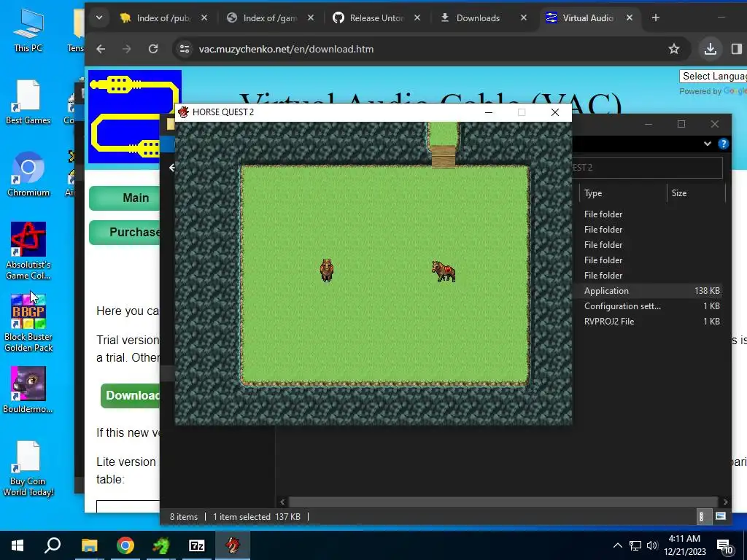The width and height of the screenshot is (747, 560).
Task: Open Block Buster Golden Pack shortcut
Action: click(28, 323)
